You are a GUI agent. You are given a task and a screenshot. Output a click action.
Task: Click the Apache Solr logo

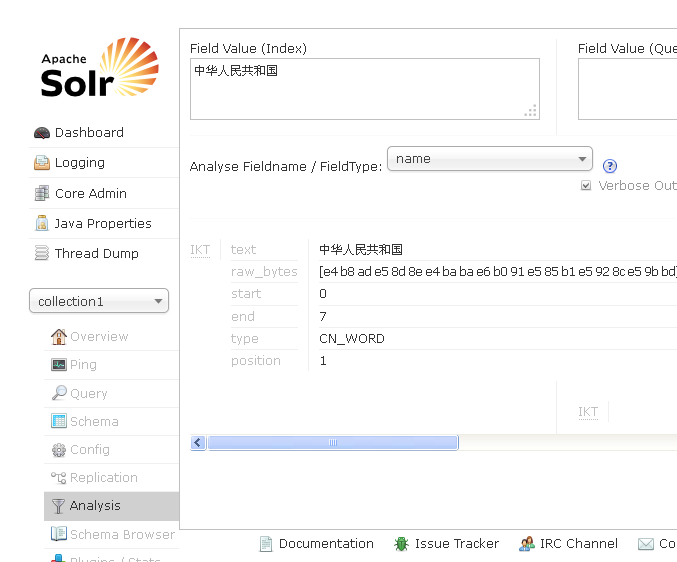pos(100,67)
